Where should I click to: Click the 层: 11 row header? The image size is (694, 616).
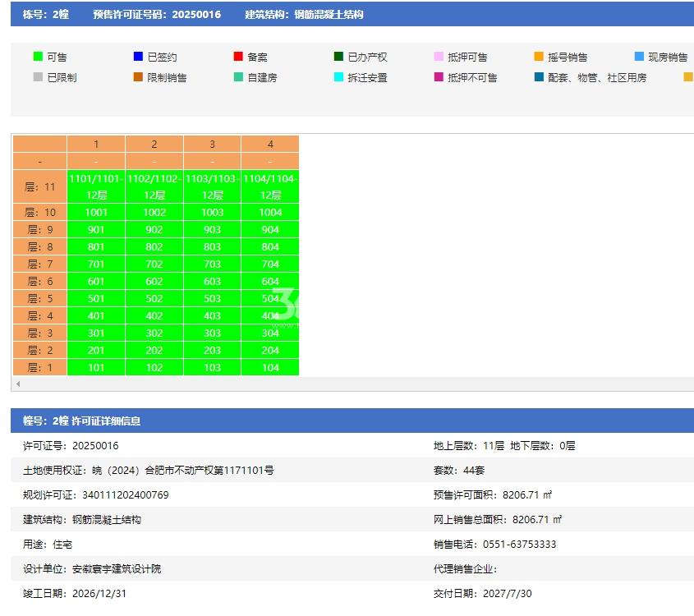(40, 186)
